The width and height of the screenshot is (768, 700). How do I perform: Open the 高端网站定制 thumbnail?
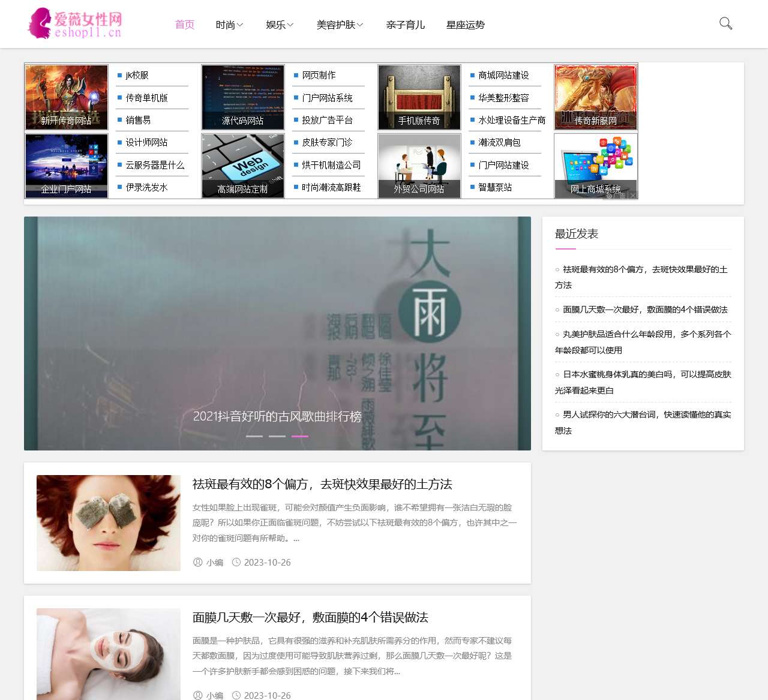click(243, 166)
